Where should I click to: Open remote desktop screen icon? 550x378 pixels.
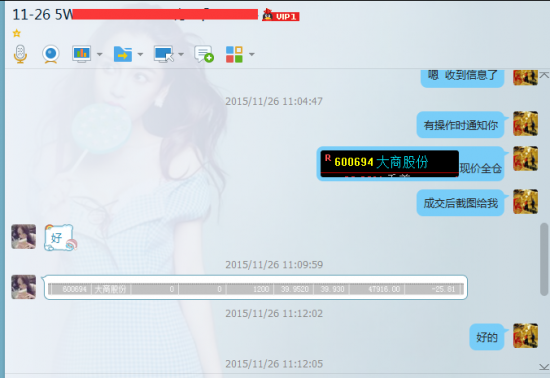[x=164, y=54]
